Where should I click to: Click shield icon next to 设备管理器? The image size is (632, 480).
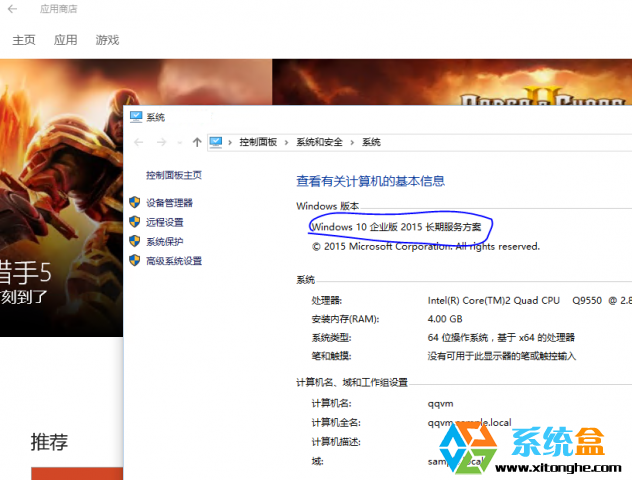135,202
